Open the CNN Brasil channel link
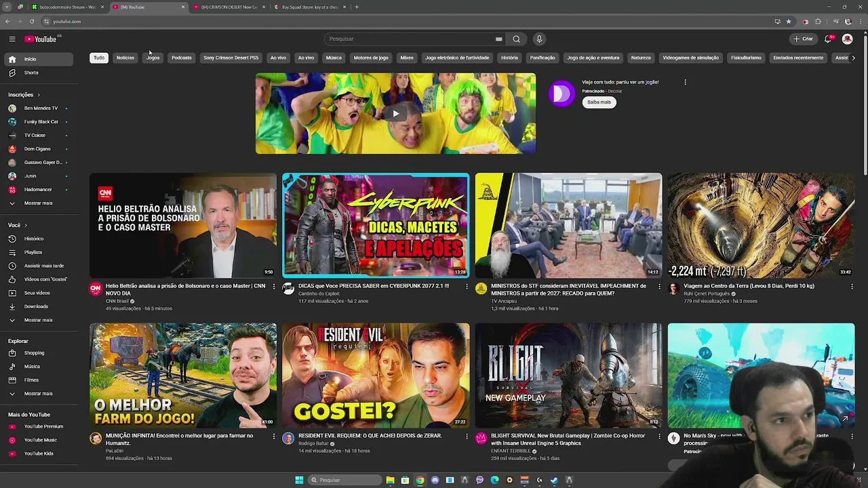 pos(117,301)
